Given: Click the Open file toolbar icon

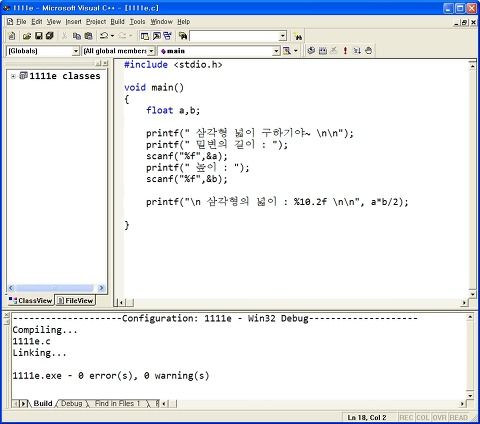Looking at the screenshot, I should (27, 36).
